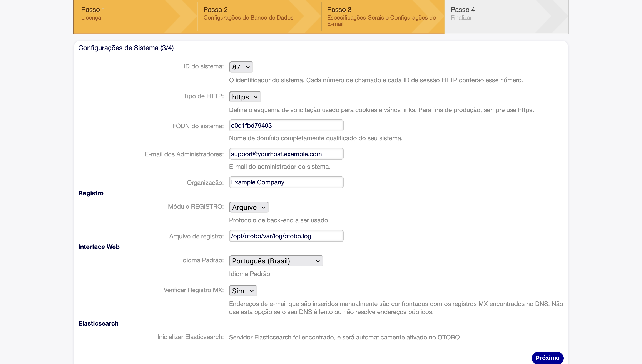Click the Organização text field

point(286,182)
